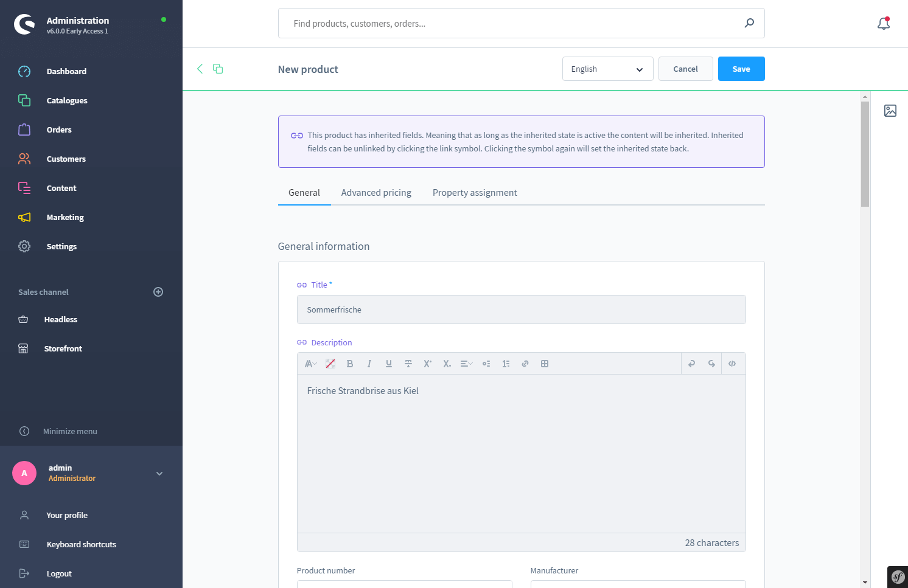908x588 pixels.
Task: Open the text color picker
Action: [x=330, y=364]
